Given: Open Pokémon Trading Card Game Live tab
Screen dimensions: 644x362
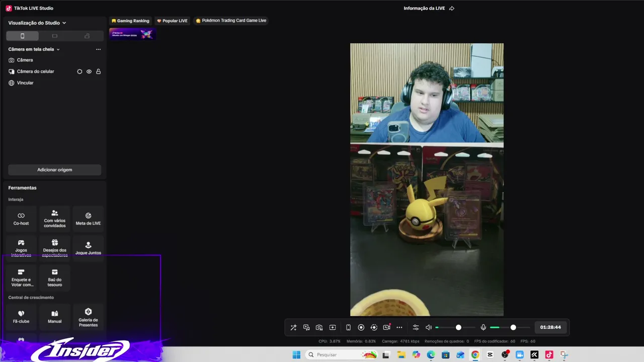Looking at the screenshot, I should tap(231, 21).
